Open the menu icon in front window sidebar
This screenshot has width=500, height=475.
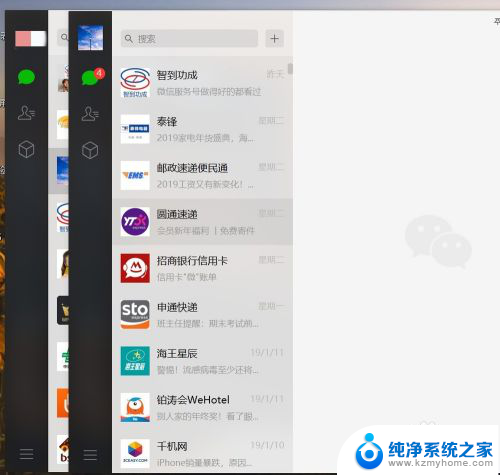tap(90, 455)
